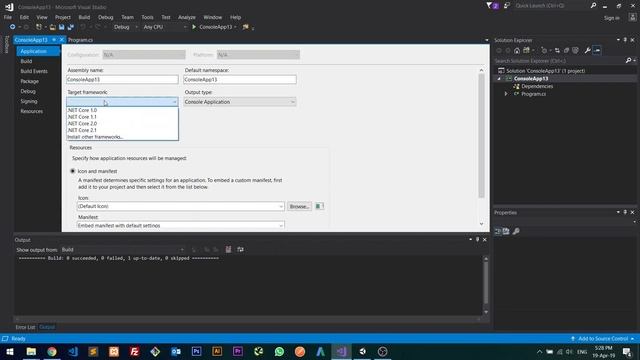Toggle Word Wrap icon in Output toolbar

point(240,249)
